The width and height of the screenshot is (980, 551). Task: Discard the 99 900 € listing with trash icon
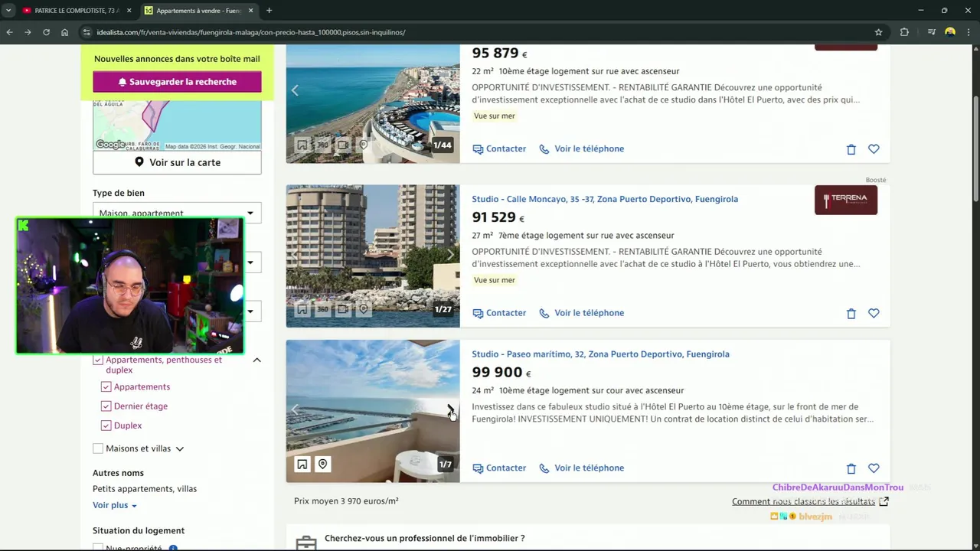851,468
